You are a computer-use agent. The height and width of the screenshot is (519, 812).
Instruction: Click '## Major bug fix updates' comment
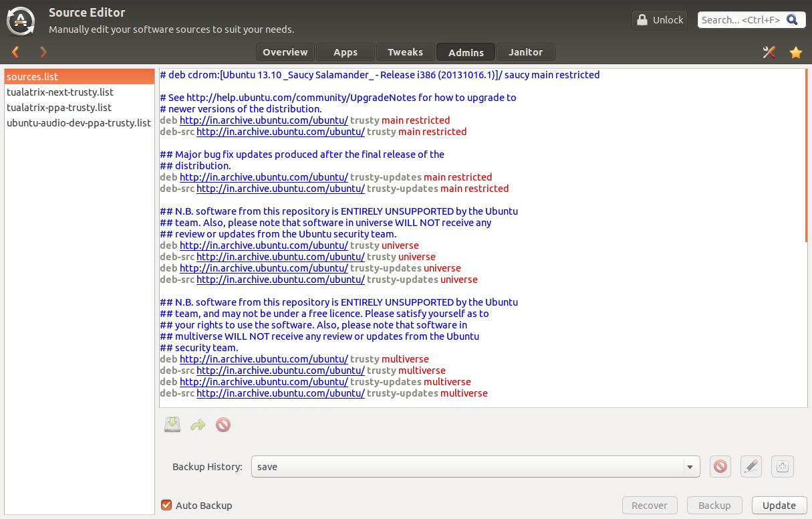coord(302,154)
